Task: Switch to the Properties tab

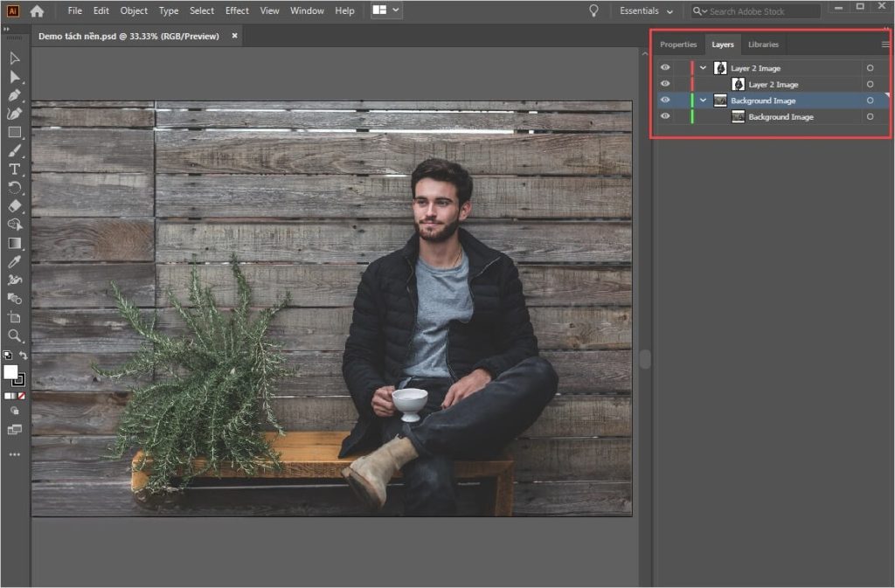Action: point(678,45)
